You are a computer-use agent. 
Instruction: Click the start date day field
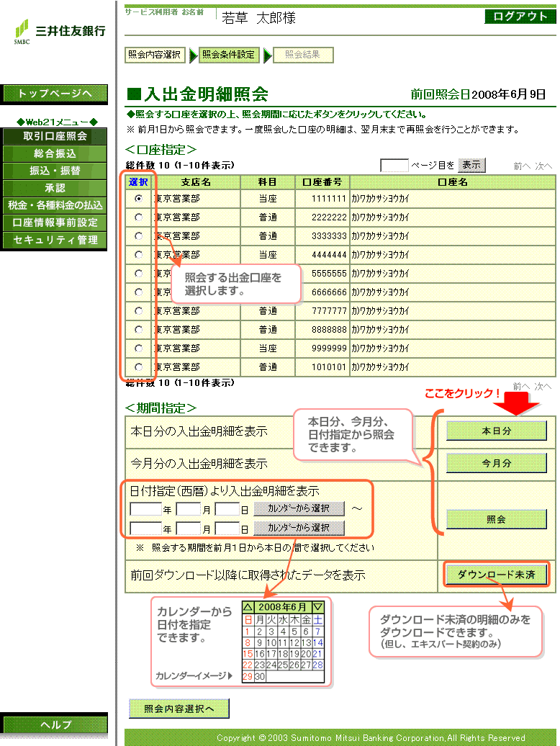click(x=227, y=509)
